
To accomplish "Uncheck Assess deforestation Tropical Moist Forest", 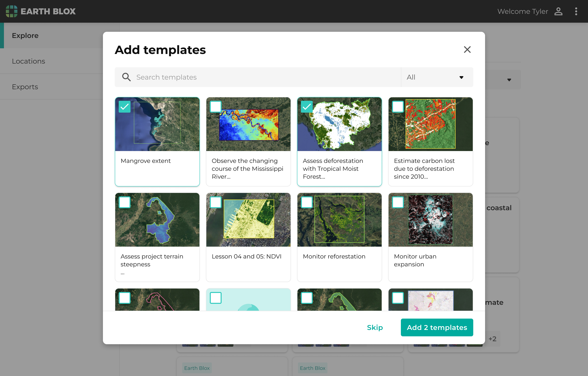I will 307,107.
